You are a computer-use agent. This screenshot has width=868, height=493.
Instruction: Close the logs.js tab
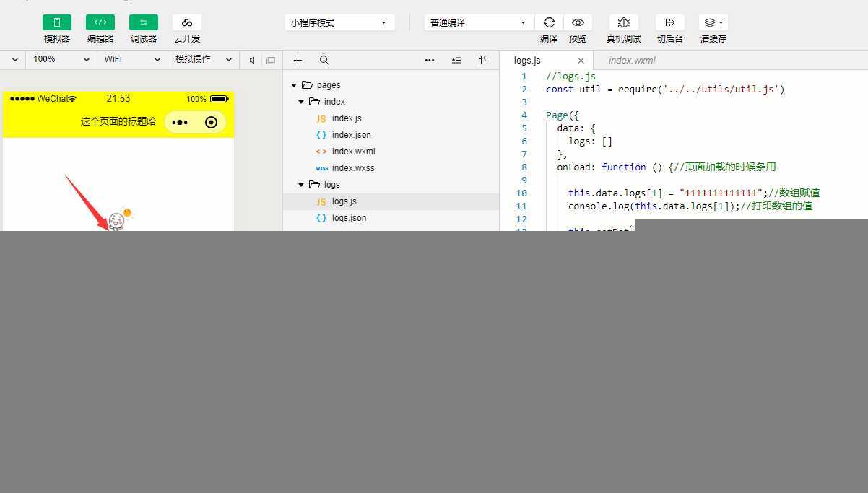[581, 61]
